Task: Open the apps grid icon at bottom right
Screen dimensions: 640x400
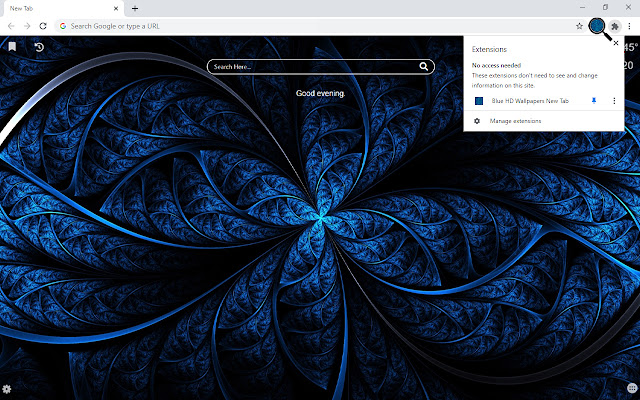Action: [632, 388]
